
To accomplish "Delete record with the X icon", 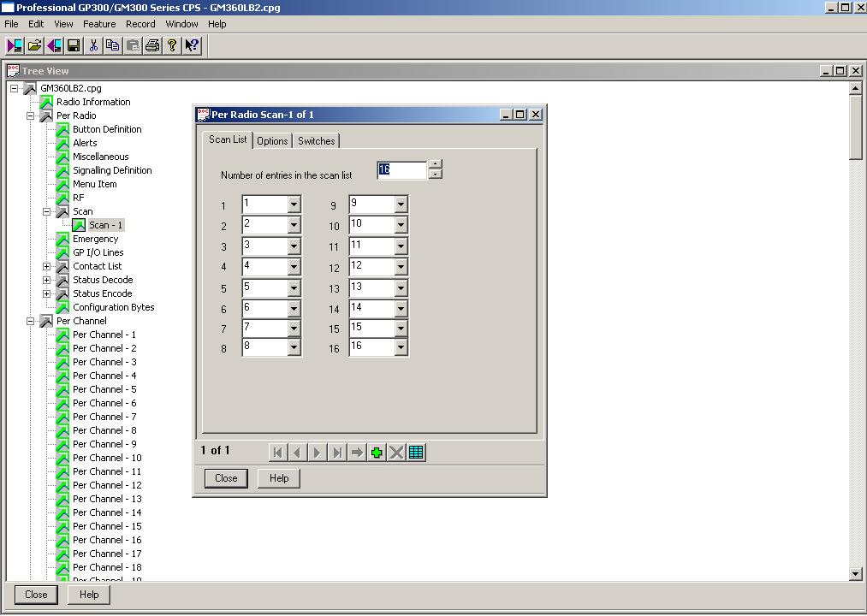I will tap(396, 453).
